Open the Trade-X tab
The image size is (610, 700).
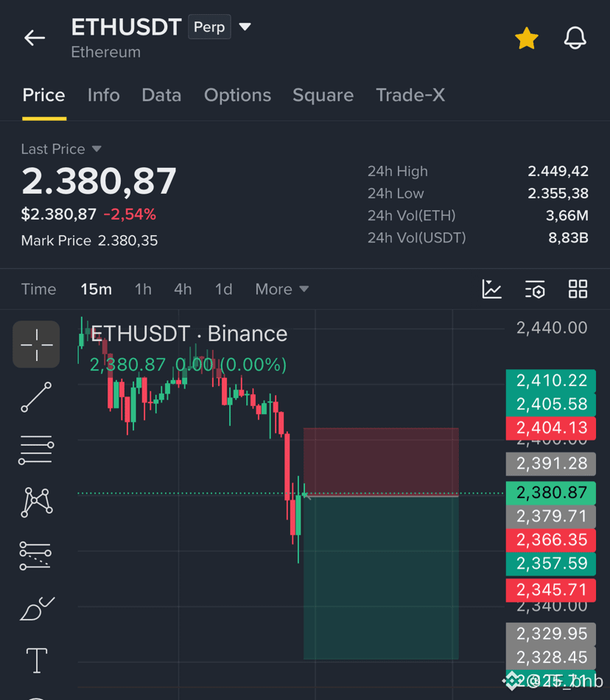[410, 95]
